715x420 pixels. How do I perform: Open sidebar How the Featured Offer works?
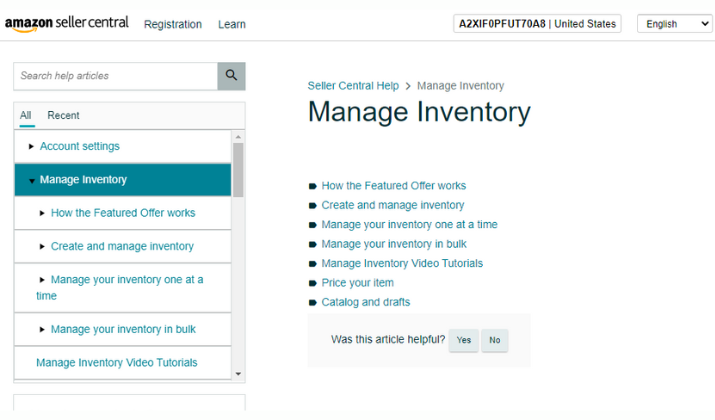pyautogui.click(x=123, y=213)
